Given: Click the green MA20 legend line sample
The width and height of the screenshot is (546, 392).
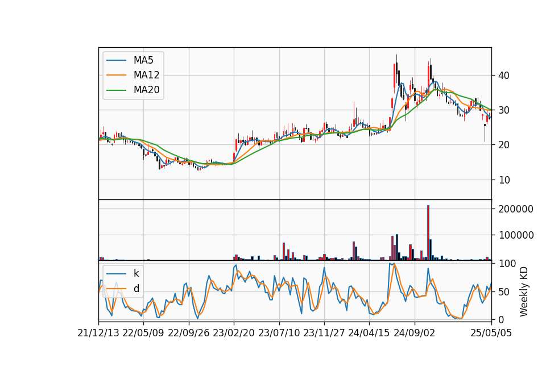Looking at the screenshot, I should pyautogui.click(x=116, y=90).
